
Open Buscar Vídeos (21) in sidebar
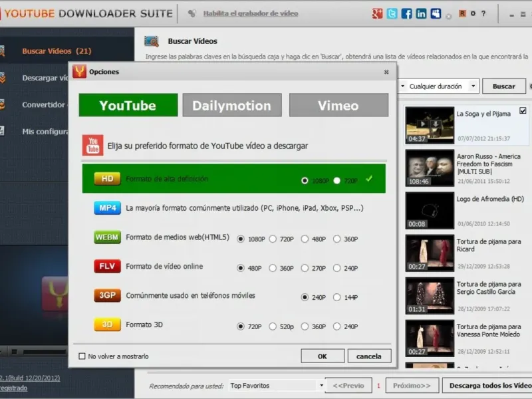coord(57,51)
